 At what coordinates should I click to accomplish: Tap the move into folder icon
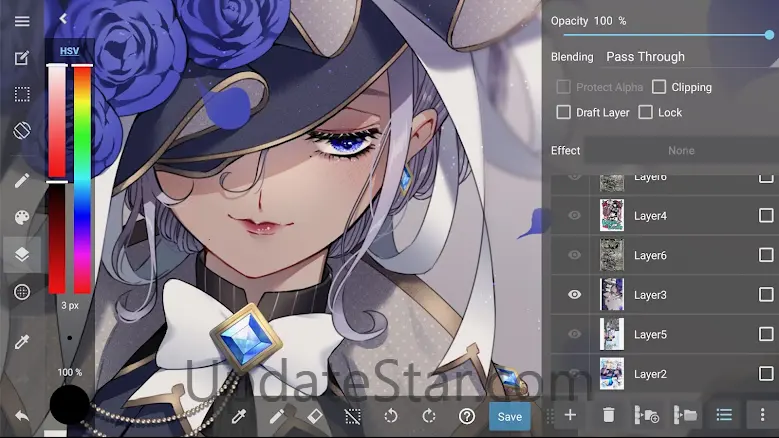point(686,415)
